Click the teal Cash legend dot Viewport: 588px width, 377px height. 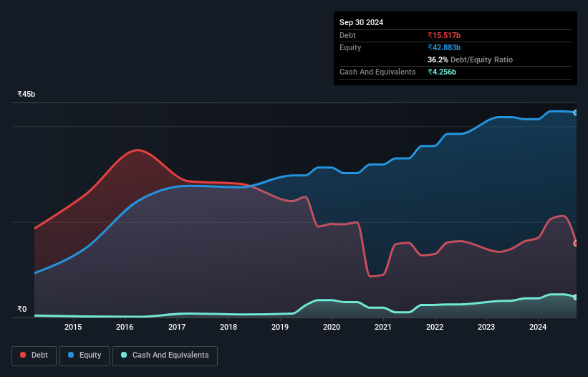point(124,355)
